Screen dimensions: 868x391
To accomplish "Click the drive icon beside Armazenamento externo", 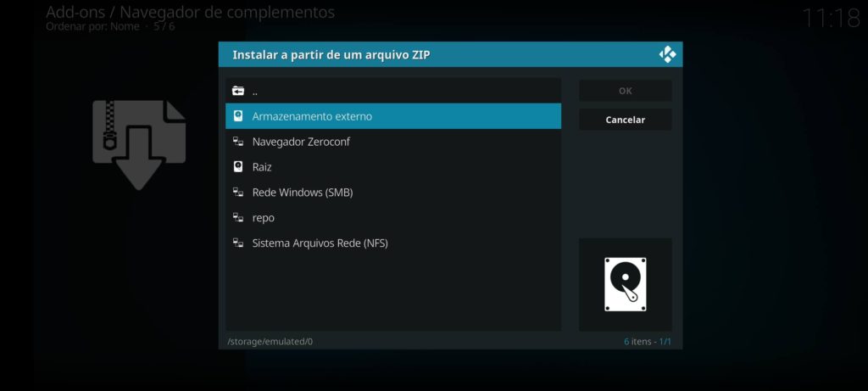I will pyautogui.click(x=238, y=116).
